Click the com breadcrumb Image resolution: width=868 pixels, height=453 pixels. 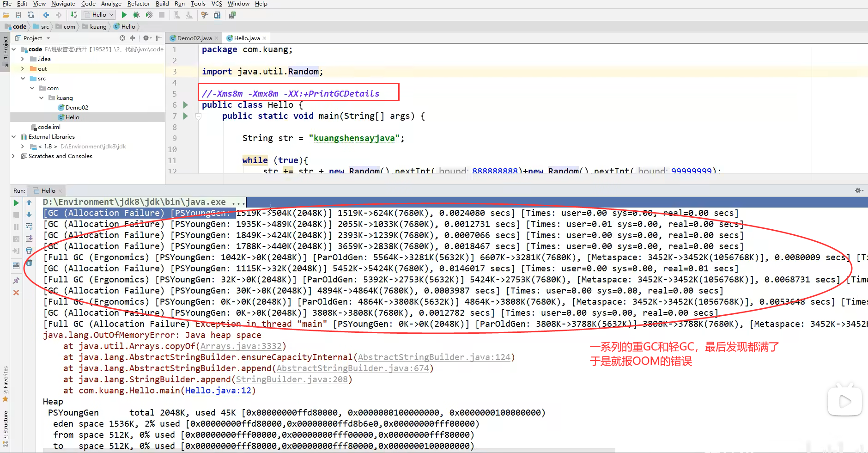point(65,26)
